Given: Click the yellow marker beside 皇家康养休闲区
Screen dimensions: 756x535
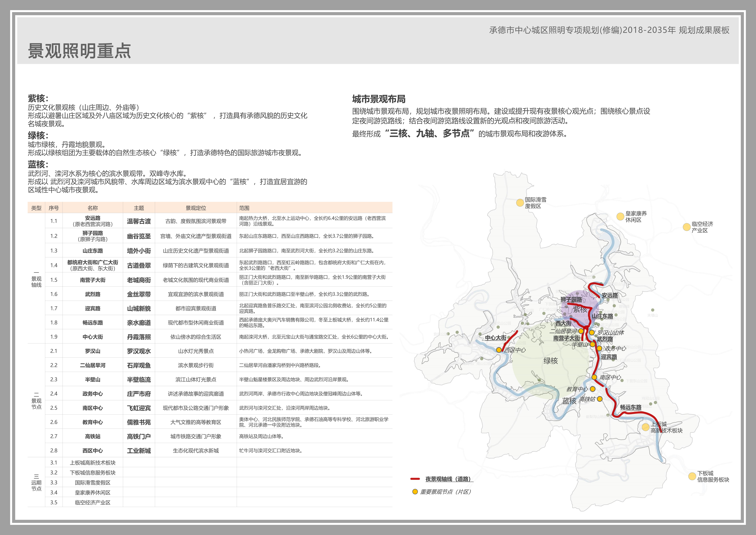Looking at the screenshot, I should [x=620, y=217].
